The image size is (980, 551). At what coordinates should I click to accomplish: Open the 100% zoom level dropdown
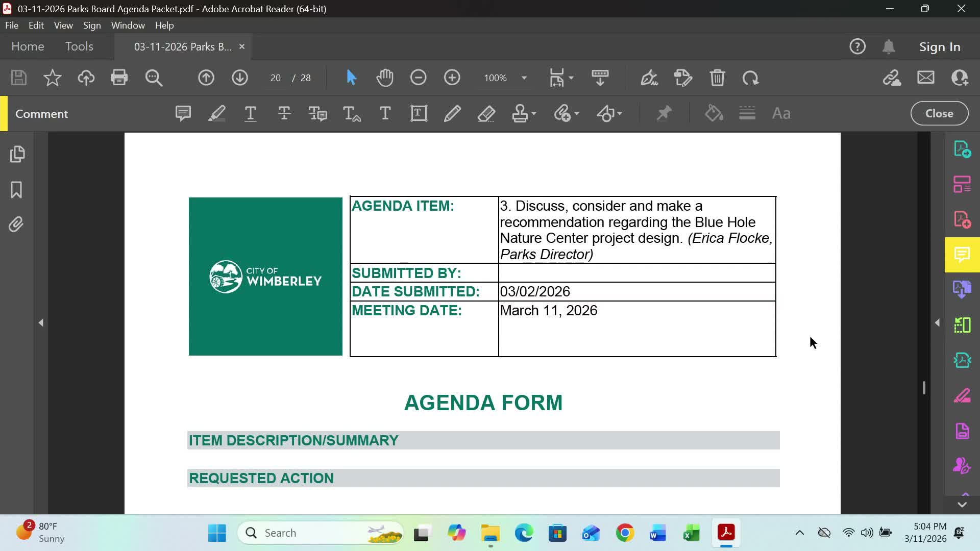point(524,78)
